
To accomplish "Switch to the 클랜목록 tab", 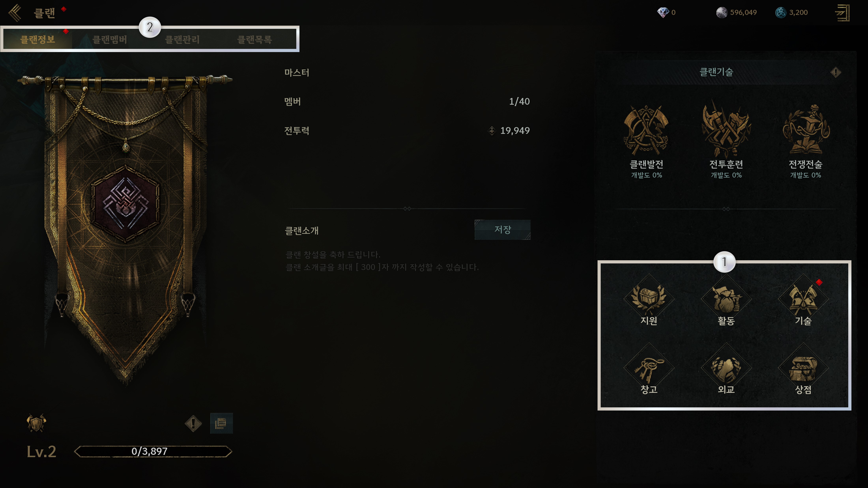I will pyautogui.click(x=254, y=39).
